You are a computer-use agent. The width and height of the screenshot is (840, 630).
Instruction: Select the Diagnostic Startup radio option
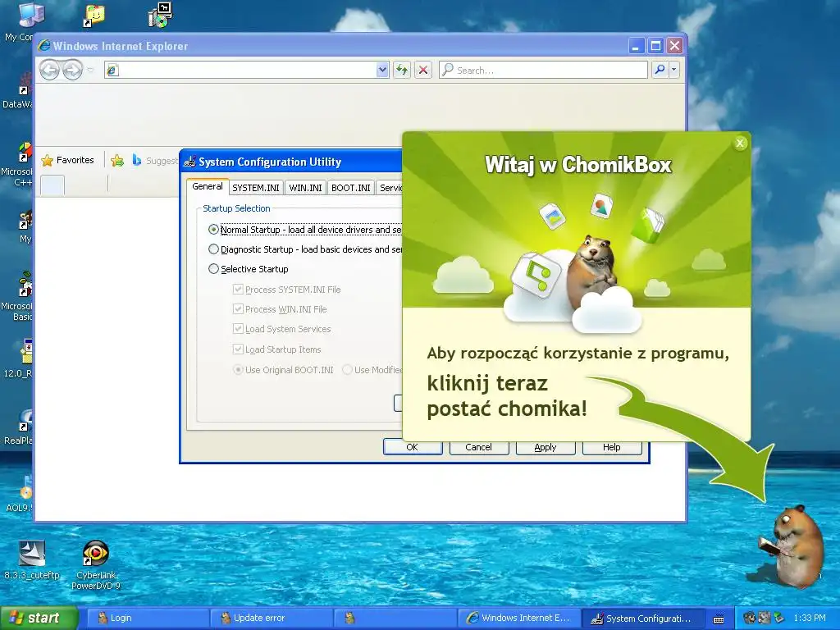213,249
